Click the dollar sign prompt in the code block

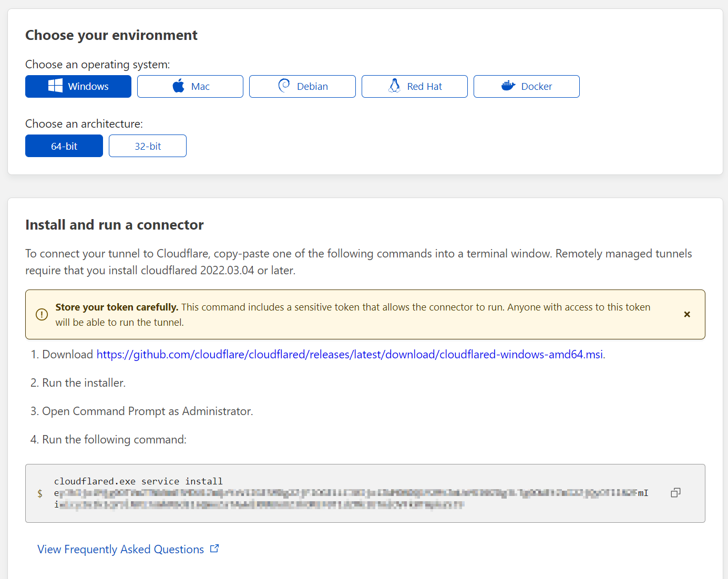[x=40, y=493]
